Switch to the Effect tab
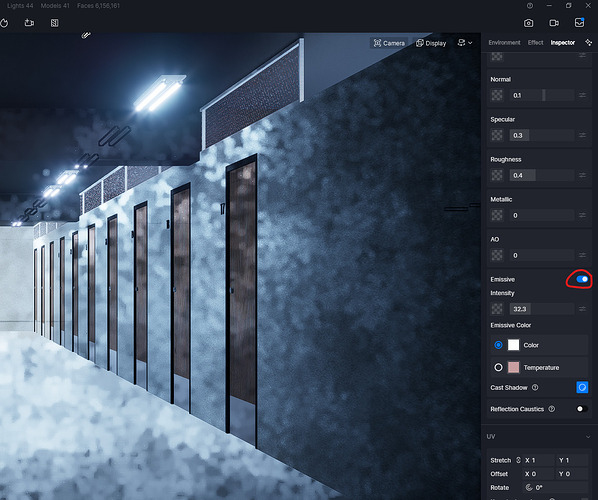The width and height of the screenshot is (598, 500). 535,42
